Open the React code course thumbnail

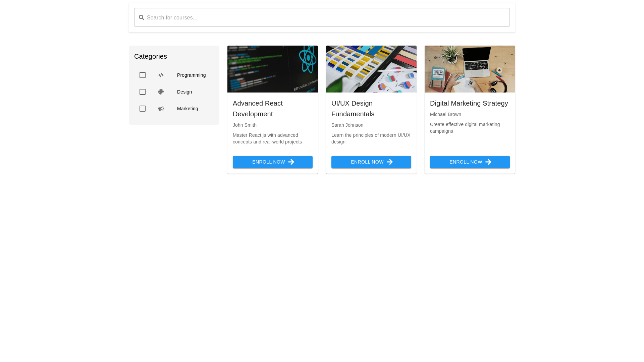point(273,69)
